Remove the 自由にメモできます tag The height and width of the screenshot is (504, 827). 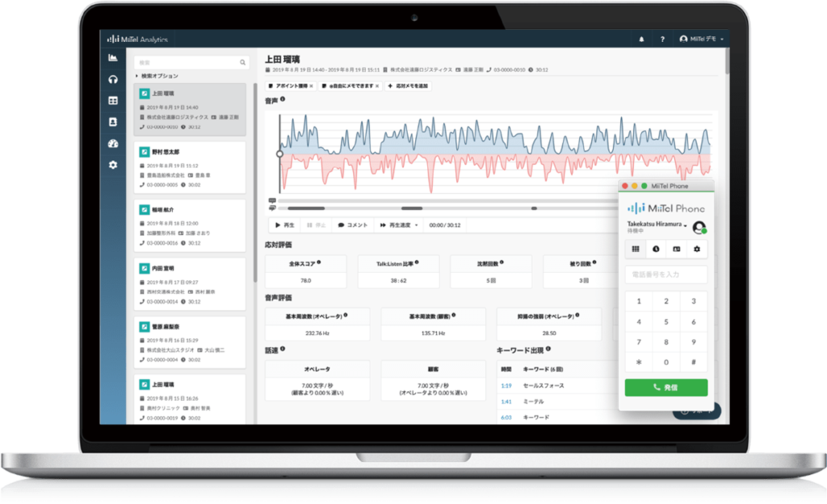[x=377, y=86]
